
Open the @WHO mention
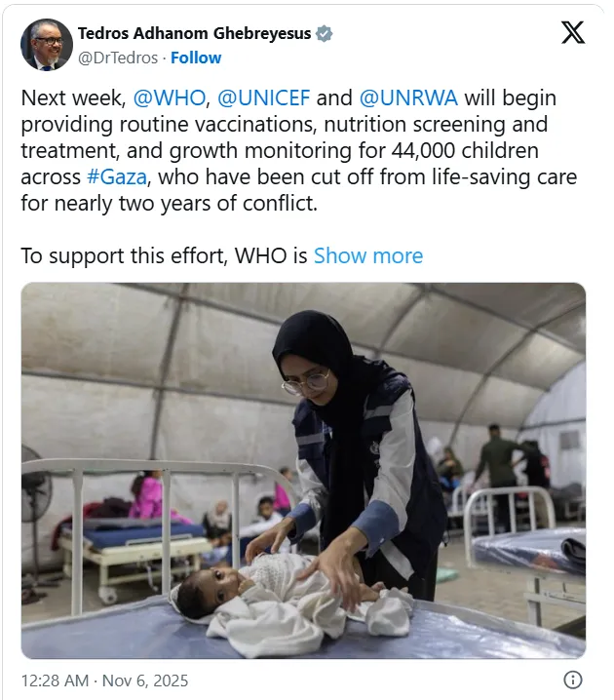170,97
